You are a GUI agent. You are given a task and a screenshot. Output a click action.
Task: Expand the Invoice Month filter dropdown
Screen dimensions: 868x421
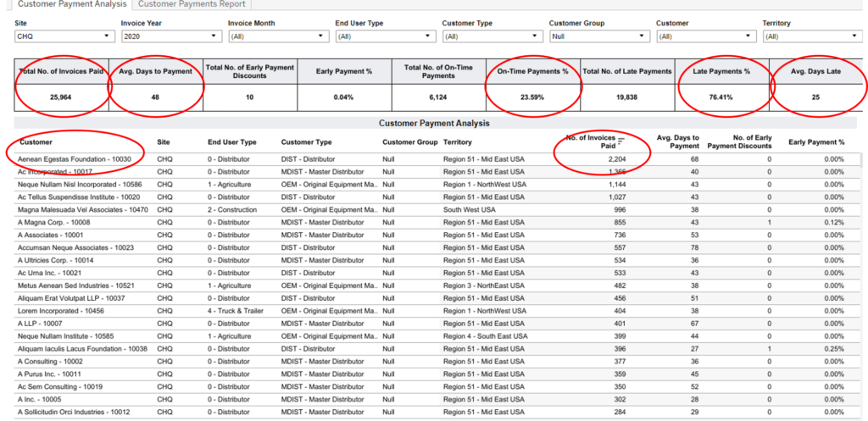[x=277, y=36]
